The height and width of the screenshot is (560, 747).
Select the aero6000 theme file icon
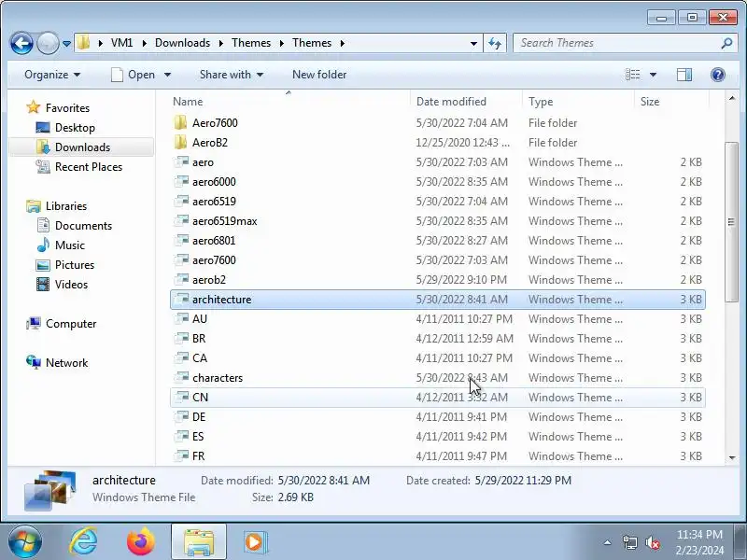[181, 181]
